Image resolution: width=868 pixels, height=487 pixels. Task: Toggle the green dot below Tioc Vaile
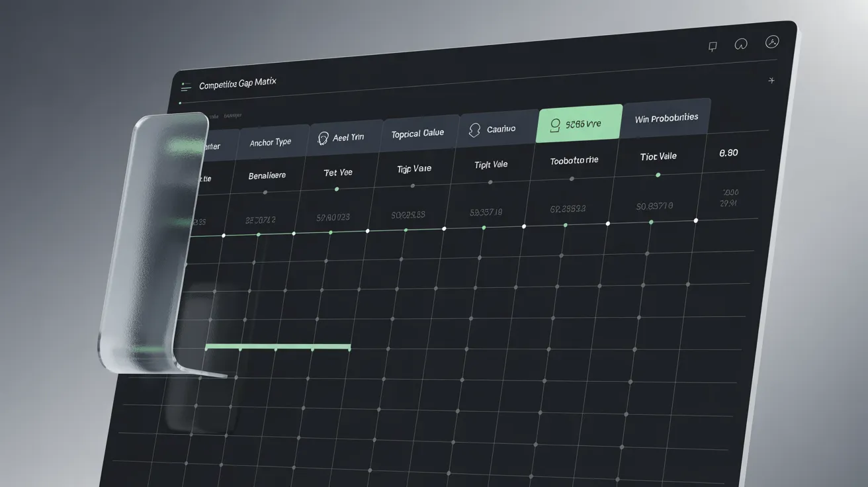(x=658, y=175)
